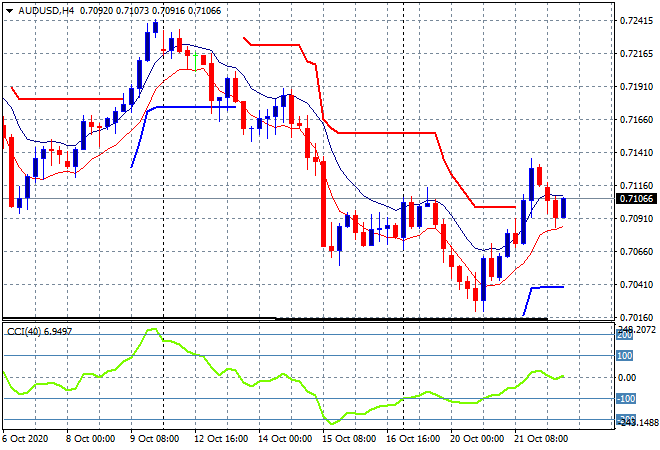
Task: Click the 16 Oct 16:00 time label
Action: (x=413, y=439)
